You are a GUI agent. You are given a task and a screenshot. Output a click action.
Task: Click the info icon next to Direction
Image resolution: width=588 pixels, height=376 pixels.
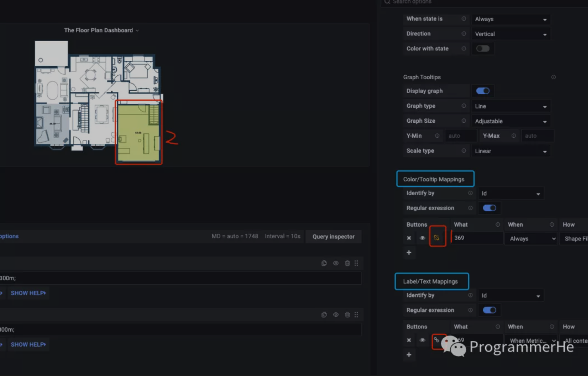click(464, 34)
